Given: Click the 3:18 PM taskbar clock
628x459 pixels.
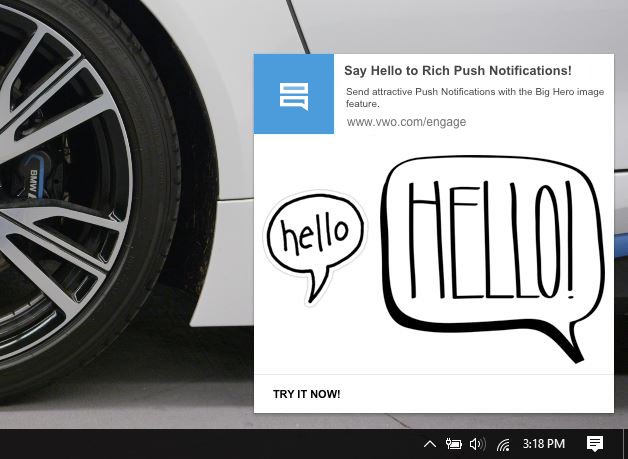Looking at the screenshot, I should (543, 444).
